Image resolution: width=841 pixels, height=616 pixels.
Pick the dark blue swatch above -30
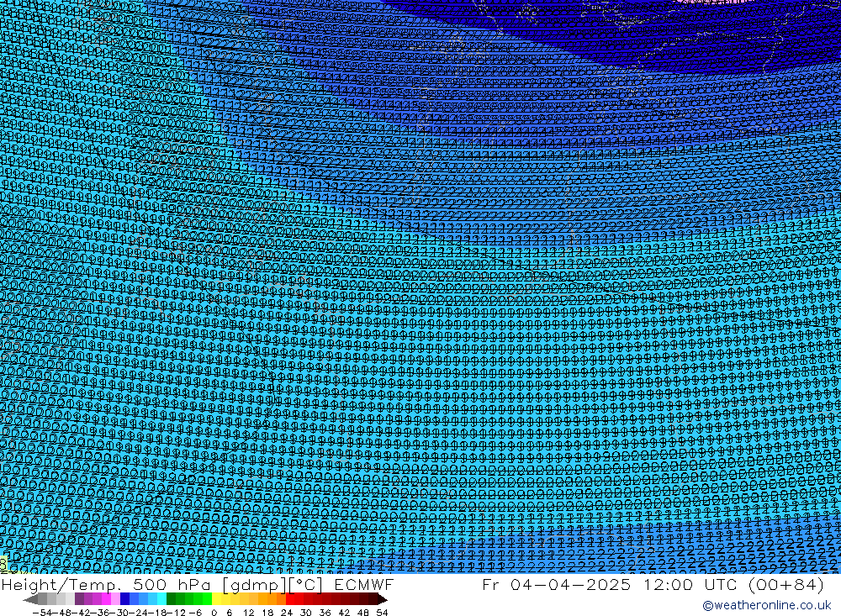click(125, 599)
